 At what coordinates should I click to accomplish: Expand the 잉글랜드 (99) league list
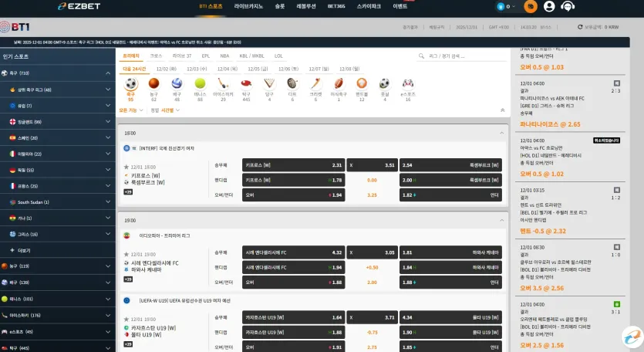(x=108, y=122)
